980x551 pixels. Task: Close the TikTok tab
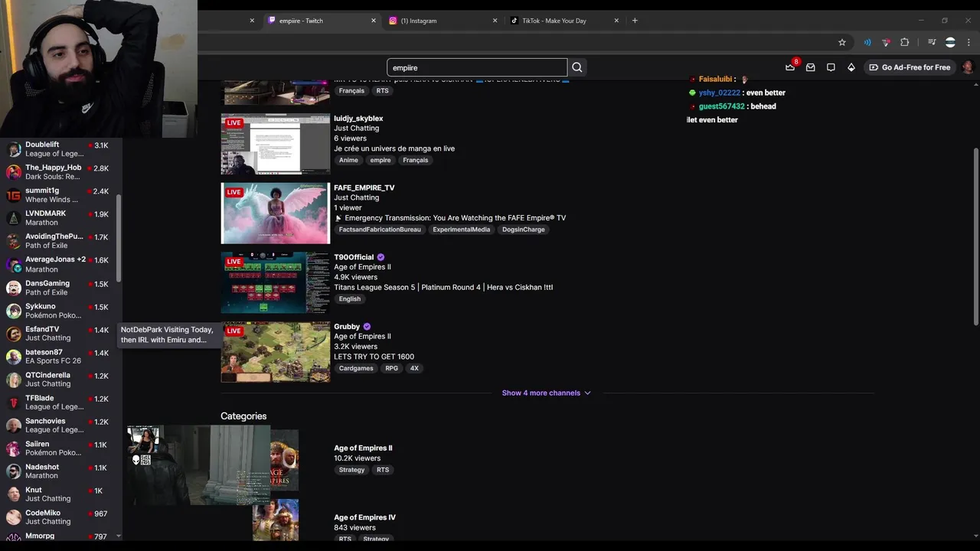(616, 21)
